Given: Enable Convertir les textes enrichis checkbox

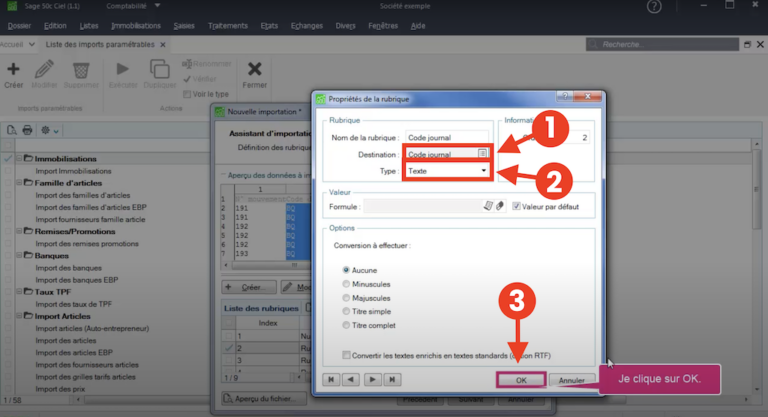Looking at the screenshot, I should 346,355.
